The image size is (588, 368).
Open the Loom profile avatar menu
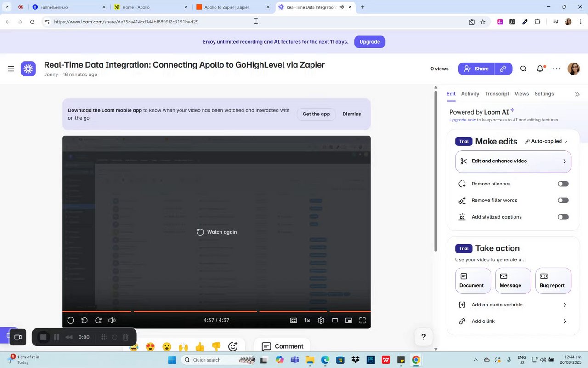(574, 69)
